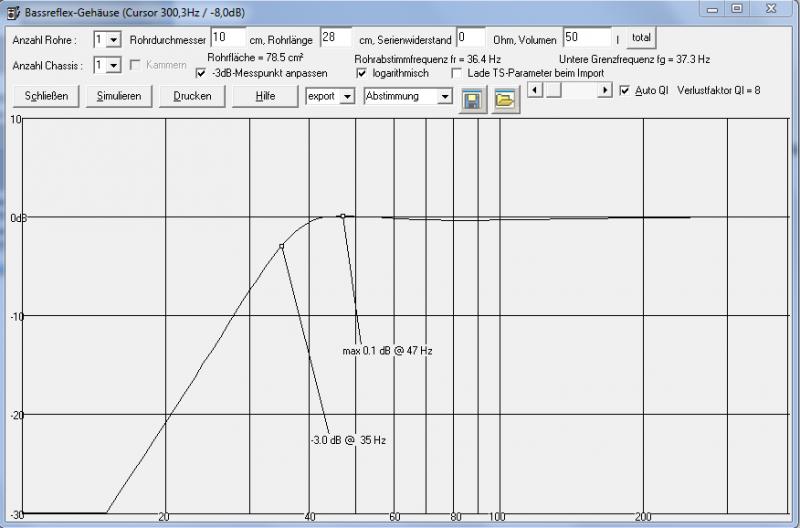Open the Anzahl Rohre dropdown

(114, 40)
